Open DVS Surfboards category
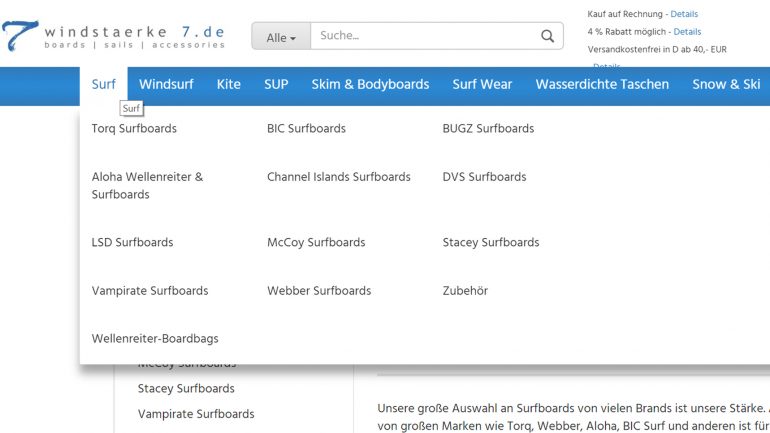The height and width of the screenshot is (433, 770). (x=484, y=177)
